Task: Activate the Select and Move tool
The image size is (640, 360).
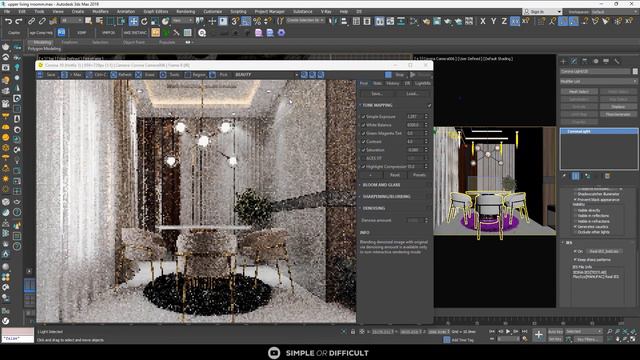Action: (133, 21)
